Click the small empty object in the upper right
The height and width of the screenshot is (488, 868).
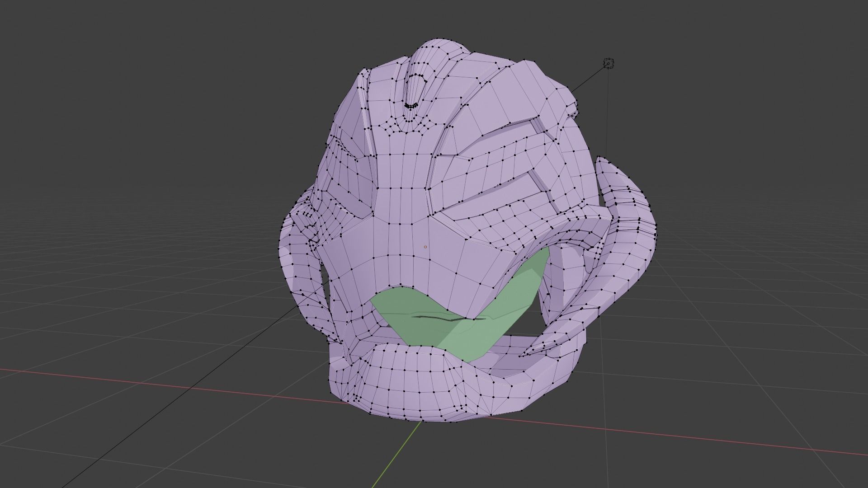coord(608,63)
